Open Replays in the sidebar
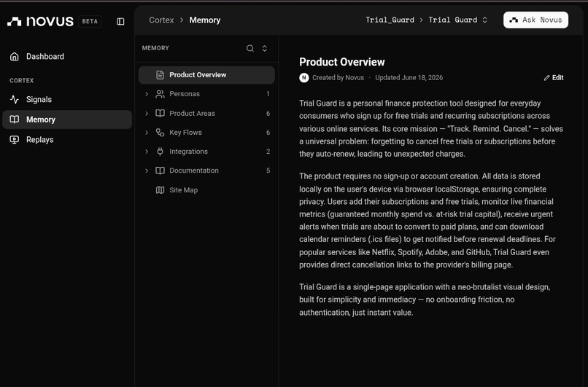The height and width of the screenshot is (387, 588). [67, 140]
